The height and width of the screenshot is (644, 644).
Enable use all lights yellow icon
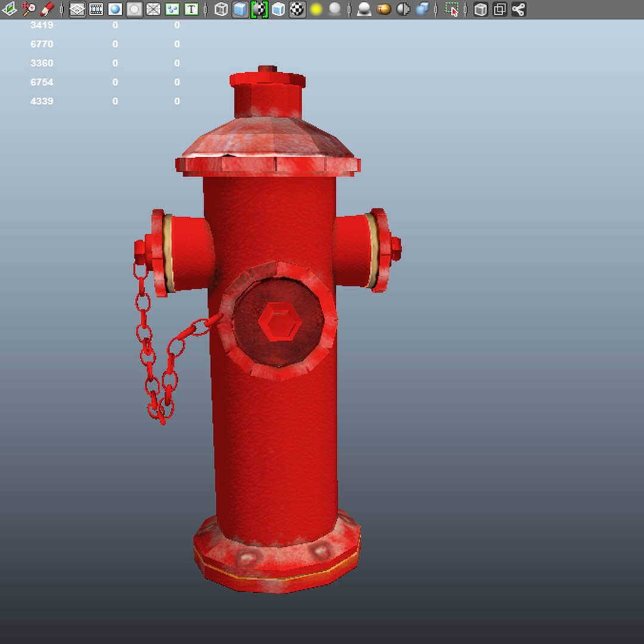coord(316,9)
